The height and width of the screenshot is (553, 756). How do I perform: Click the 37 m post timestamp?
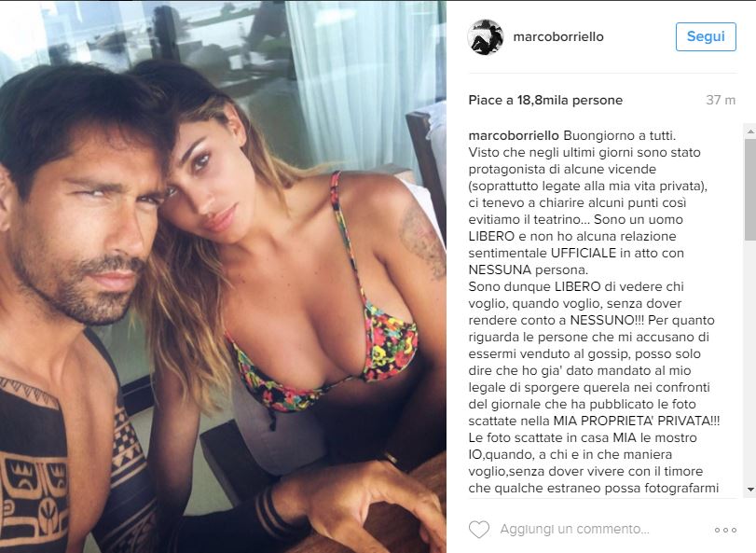721,100
